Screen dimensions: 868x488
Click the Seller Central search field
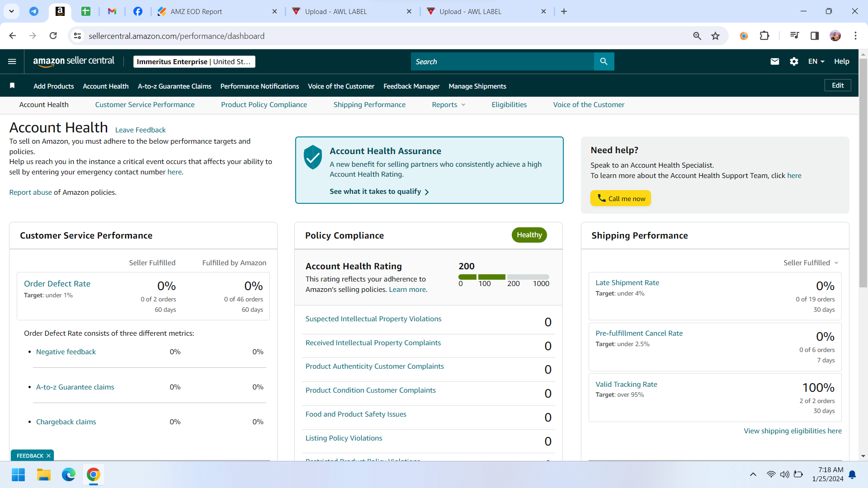pos(502,61)
